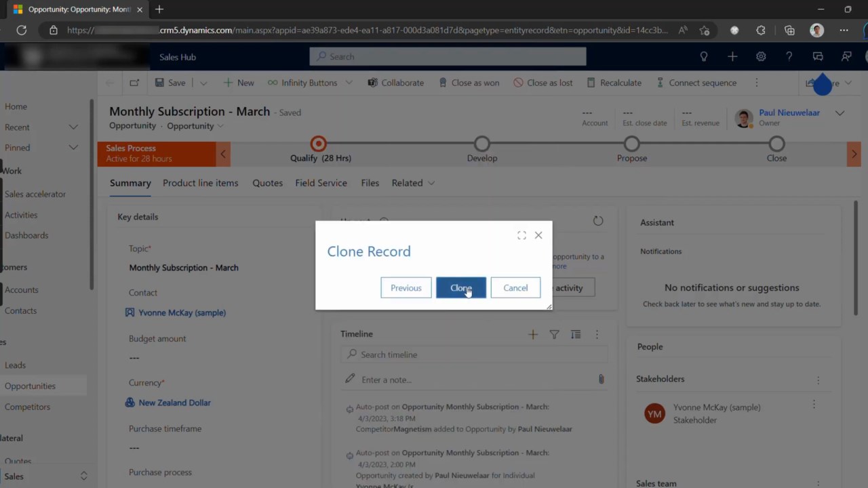Click Collaborate in the command bar

click(x=396, y=83)
